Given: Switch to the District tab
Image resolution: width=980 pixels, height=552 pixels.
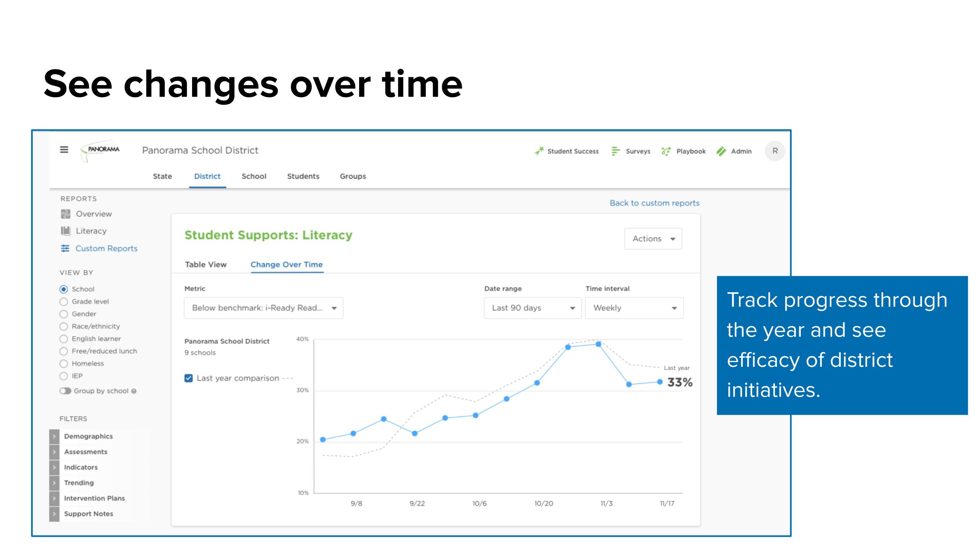Looking at the screenshot, I should click(207, 177).
